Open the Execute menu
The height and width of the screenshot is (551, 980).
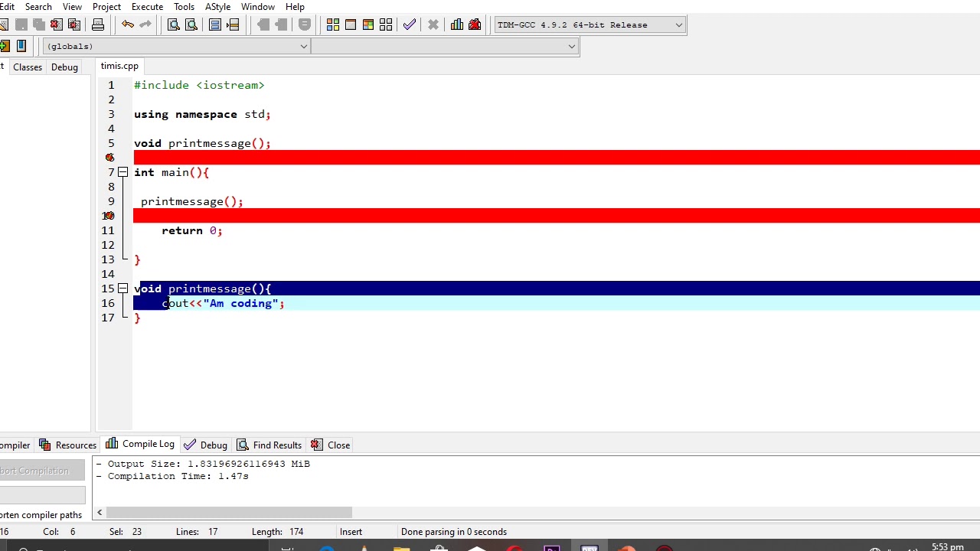pos(147,7)
